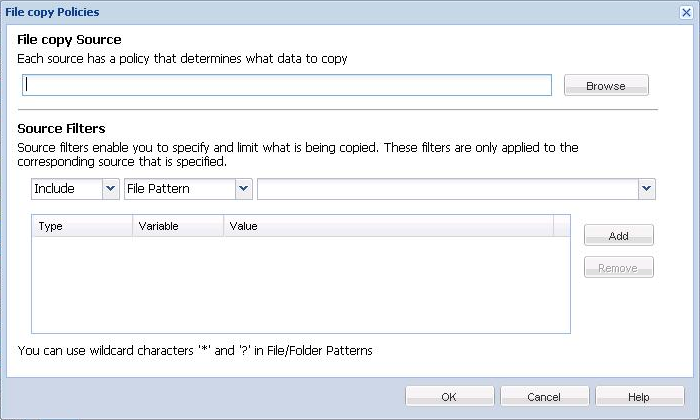
Task: Close the File copy Policies dialog
Action: coord(684,11)
